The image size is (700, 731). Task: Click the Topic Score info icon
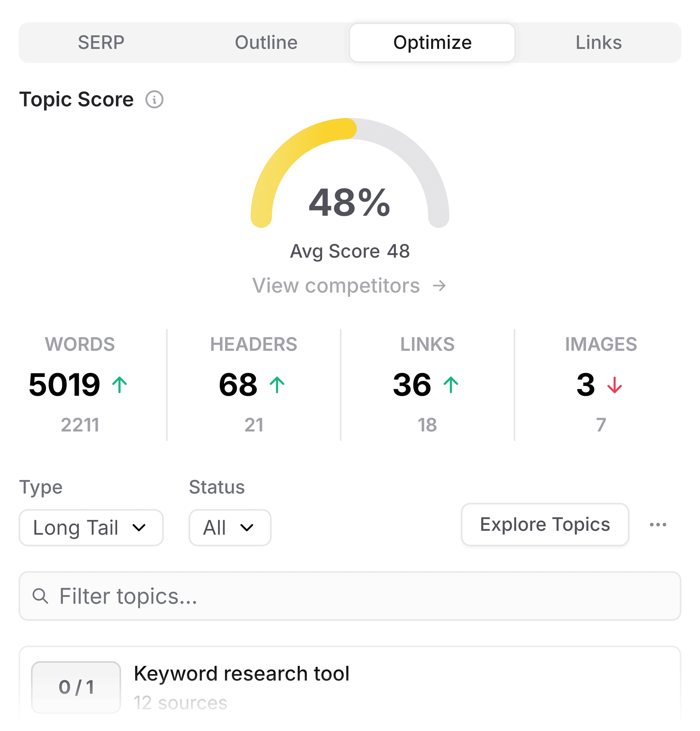coord(154,99)
